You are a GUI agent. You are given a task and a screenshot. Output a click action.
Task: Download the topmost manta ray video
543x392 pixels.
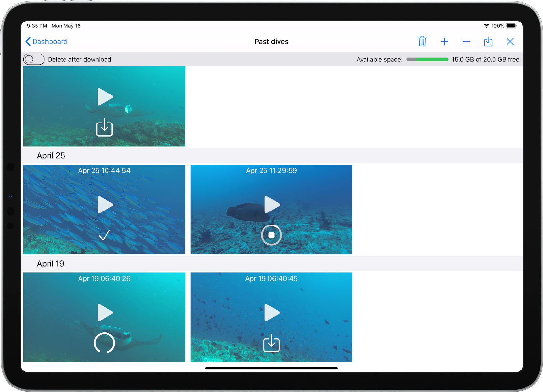tap(104, 128)
